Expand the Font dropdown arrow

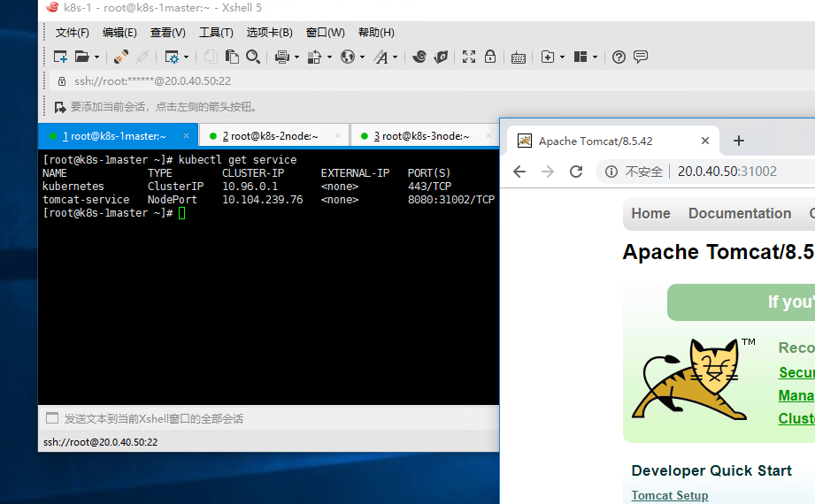395,57
